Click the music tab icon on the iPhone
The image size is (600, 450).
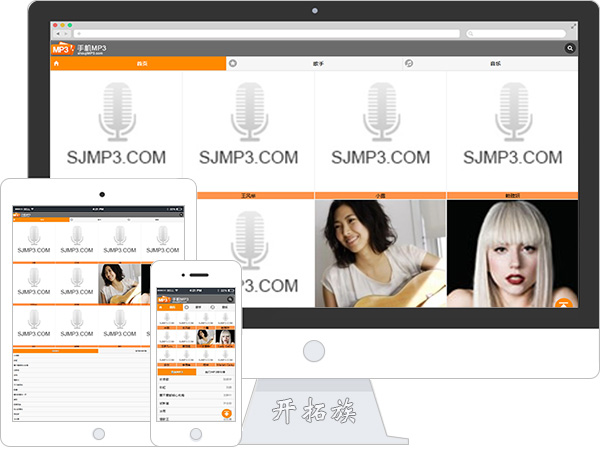point(212,307)
